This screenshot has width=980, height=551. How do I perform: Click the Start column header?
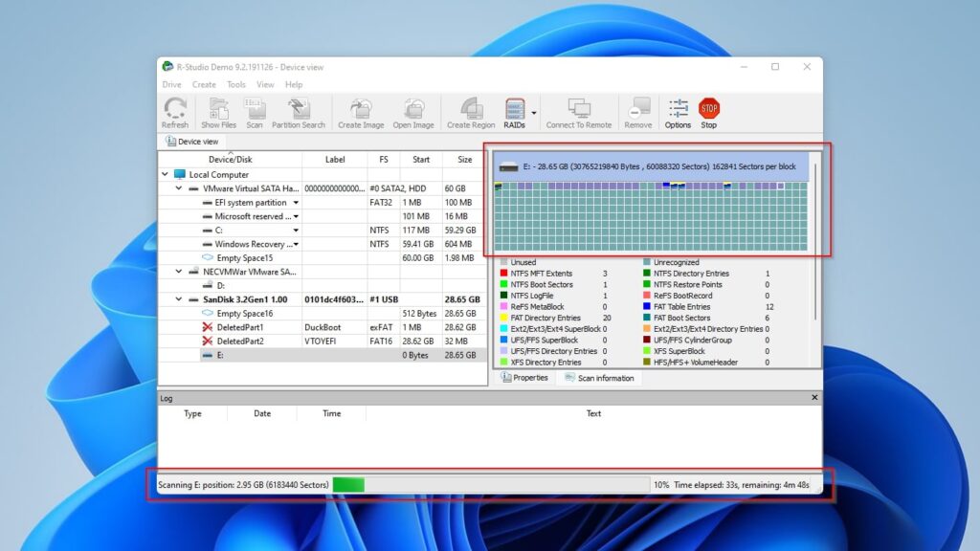(421, 160)
